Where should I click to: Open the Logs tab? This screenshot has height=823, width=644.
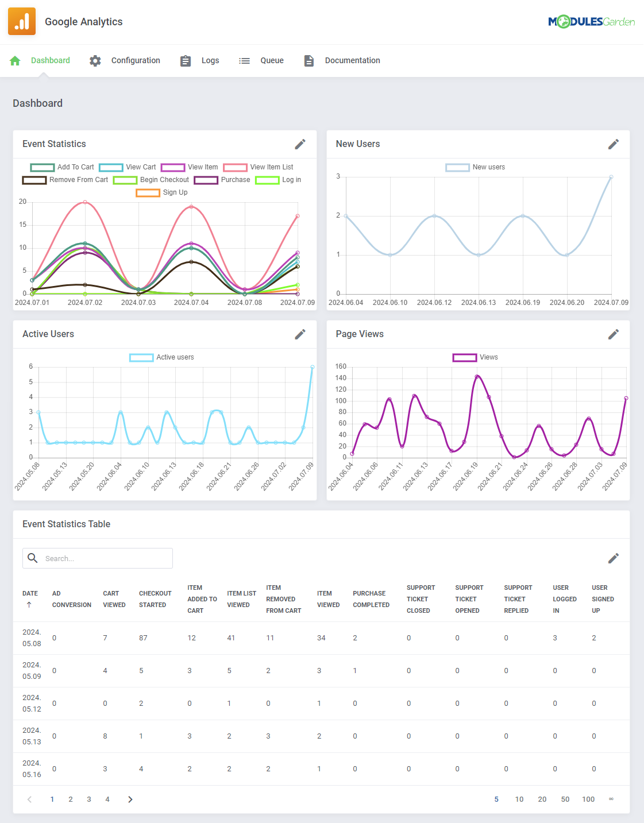(x=210, y=60)
